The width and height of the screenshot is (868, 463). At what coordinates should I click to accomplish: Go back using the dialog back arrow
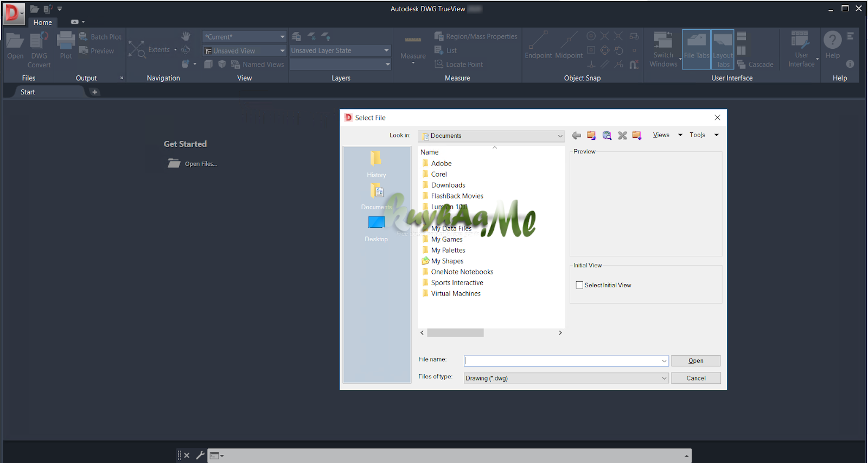click(x=576, y=136)
